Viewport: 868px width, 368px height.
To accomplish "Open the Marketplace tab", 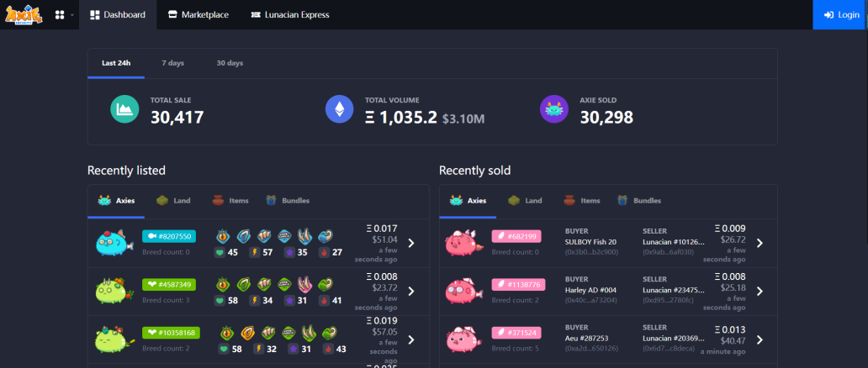I will tap(198, 15).
